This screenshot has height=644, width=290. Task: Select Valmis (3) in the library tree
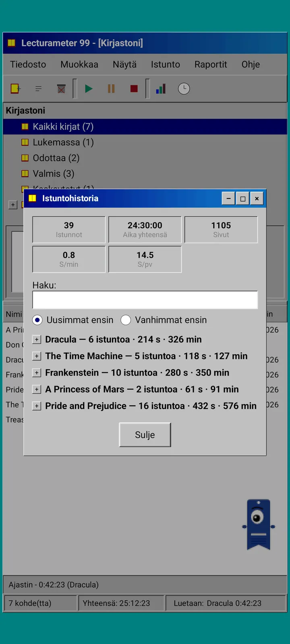click(54, 173)
